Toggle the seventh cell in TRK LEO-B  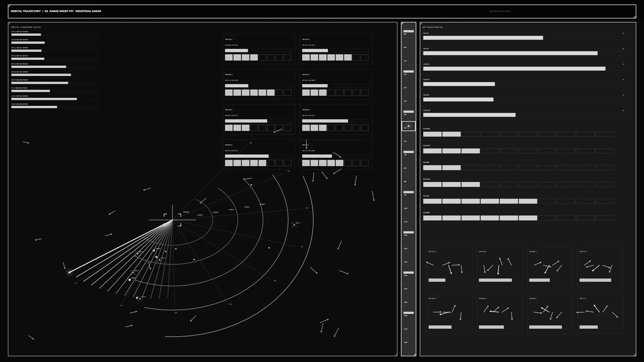point(356,57)
